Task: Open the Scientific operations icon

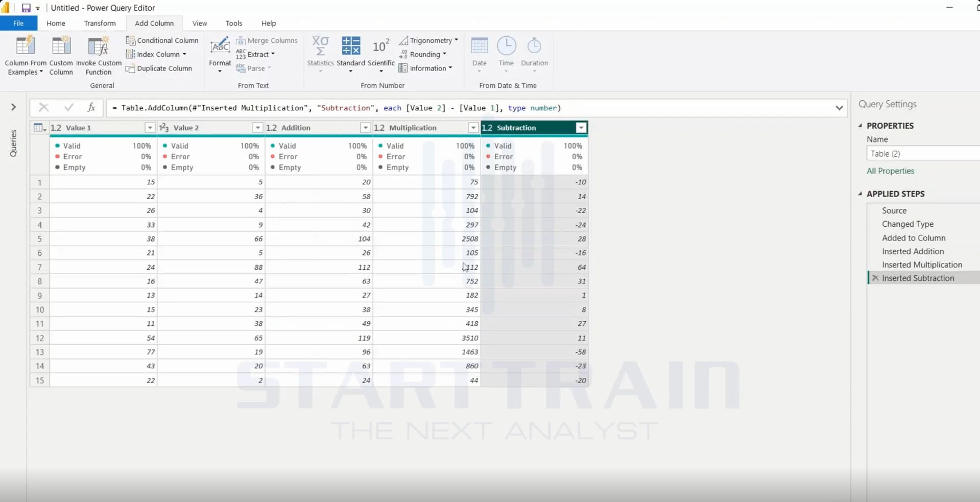Action: [x=381, y=45]
